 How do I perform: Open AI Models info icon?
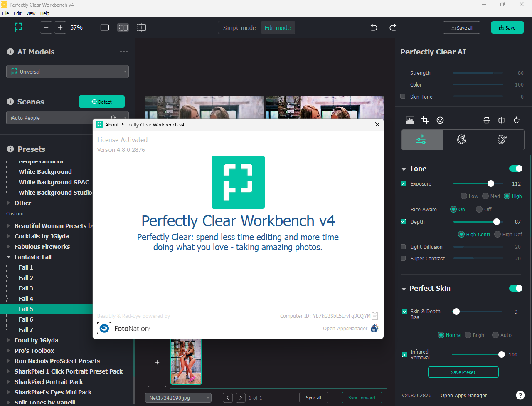pos(10,52)
